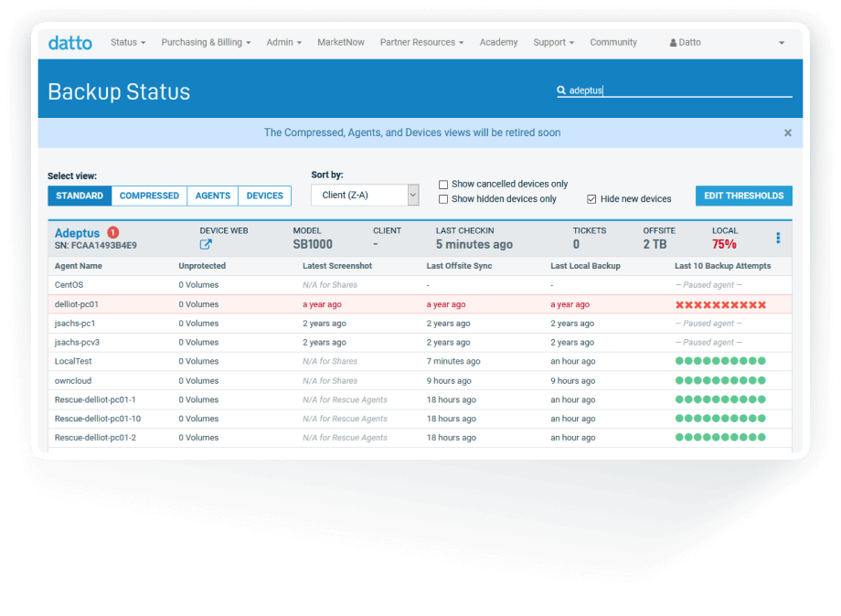Click the SB1000 model value
This screenshot has height=616, width=841.
coord(313,244)
